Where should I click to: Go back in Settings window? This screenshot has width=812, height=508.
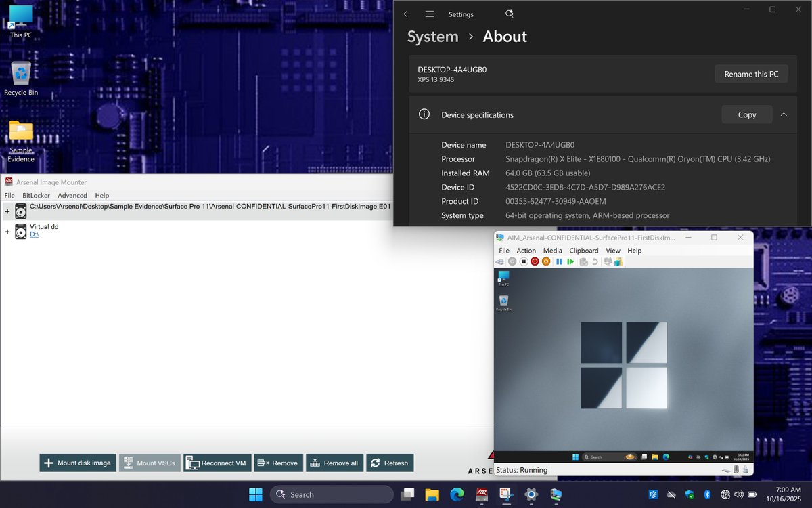[x=407, y=14]
